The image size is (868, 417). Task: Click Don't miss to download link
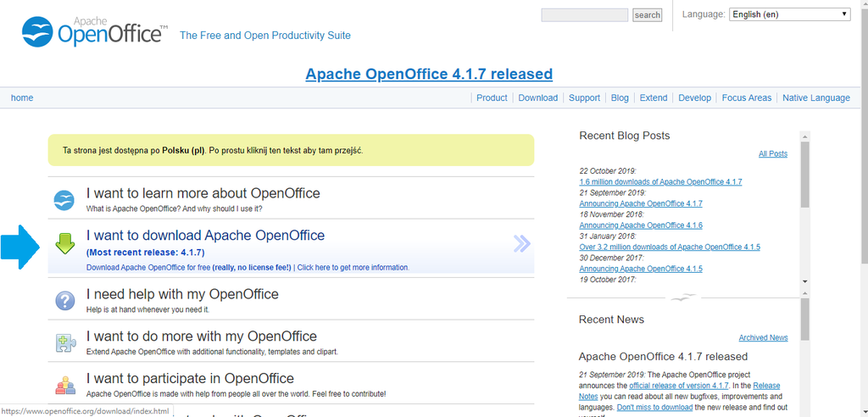(654, 408)
